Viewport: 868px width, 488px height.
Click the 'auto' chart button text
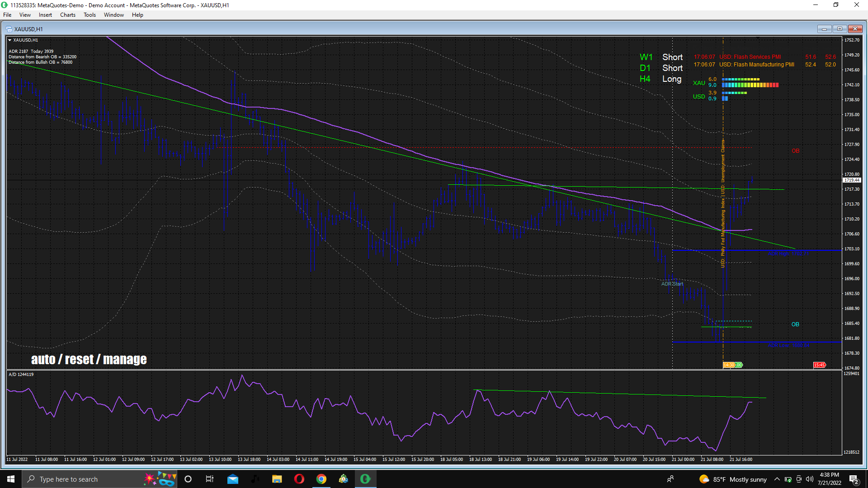point(43,359)
